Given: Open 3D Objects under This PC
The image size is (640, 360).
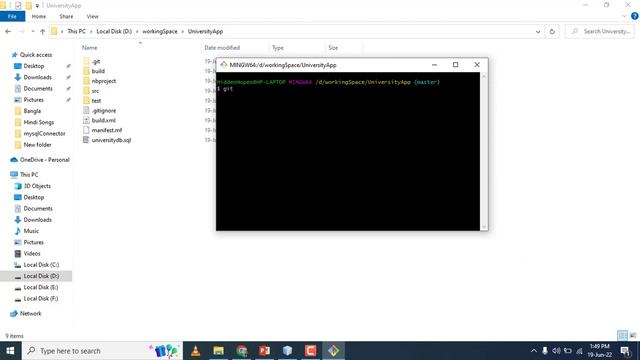Looking at the screenshot, I should point(37,186).
